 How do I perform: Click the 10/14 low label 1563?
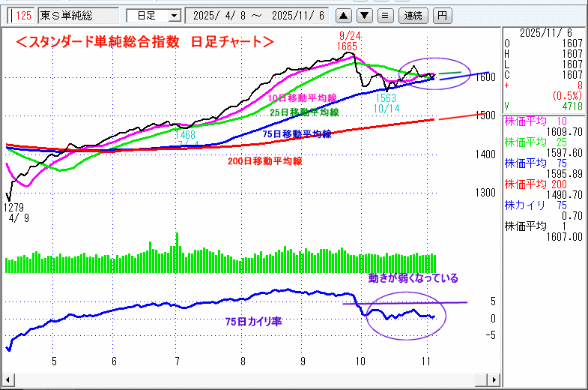[386, 98]
